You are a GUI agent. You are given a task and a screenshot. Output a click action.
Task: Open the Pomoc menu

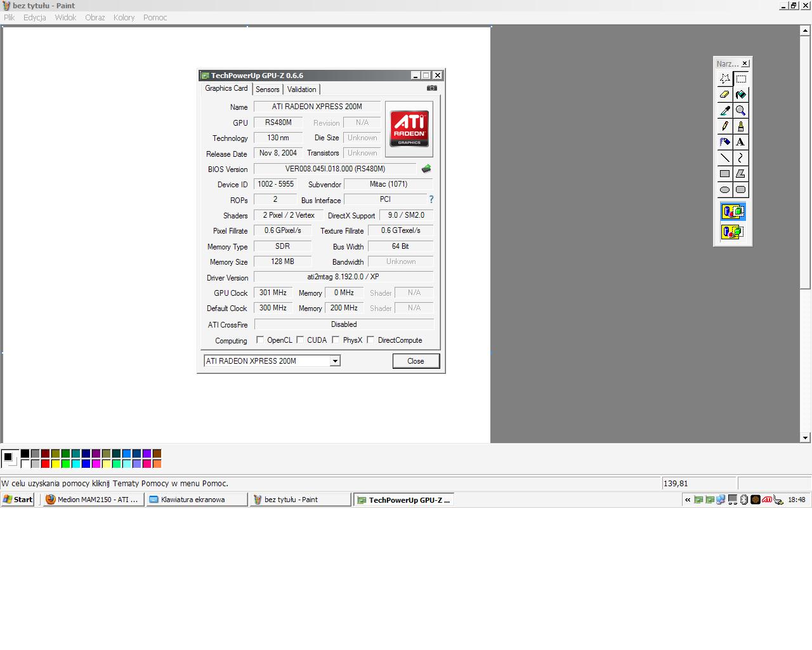pos(155,18)
